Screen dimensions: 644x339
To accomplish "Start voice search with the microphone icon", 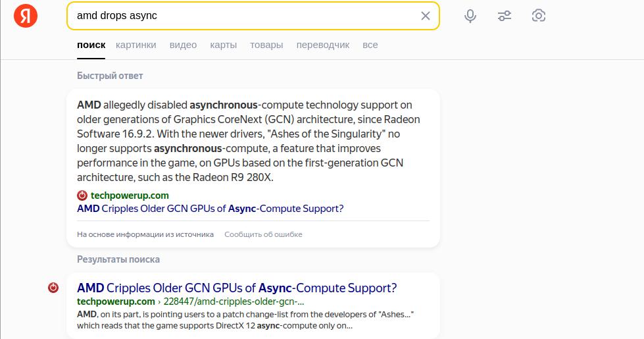I will [470, 16].
